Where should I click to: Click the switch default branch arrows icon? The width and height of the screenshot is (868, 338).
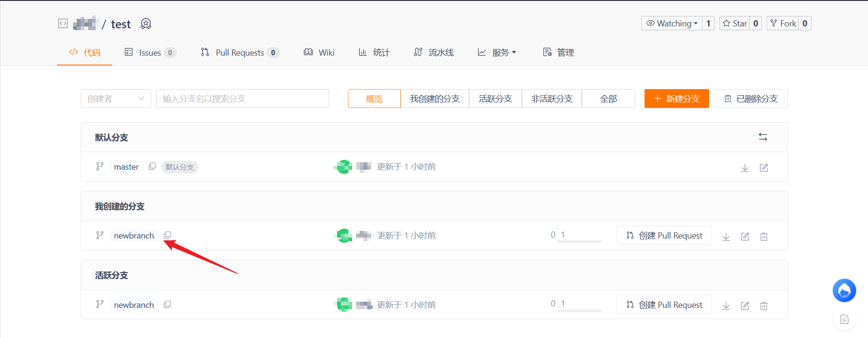point(763,137)
